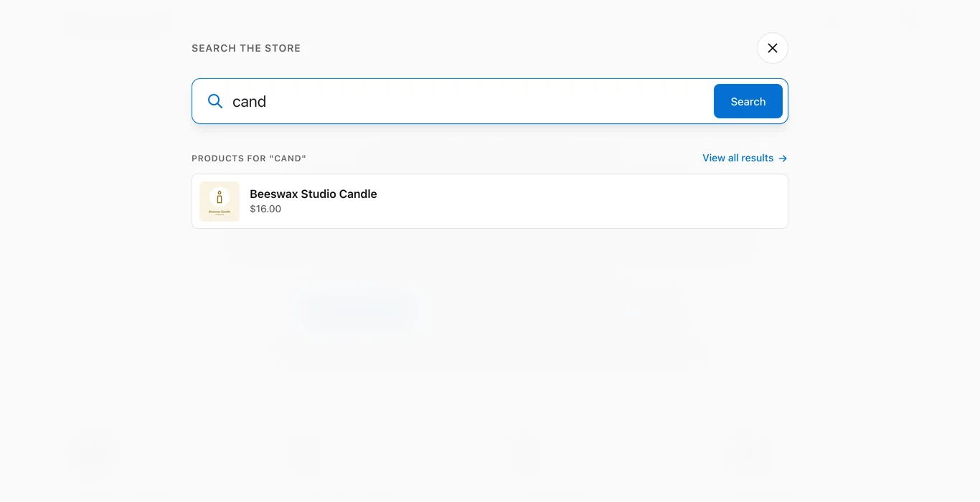
Task: Click the arrow icon beside View all results
Action: point(783,158)
